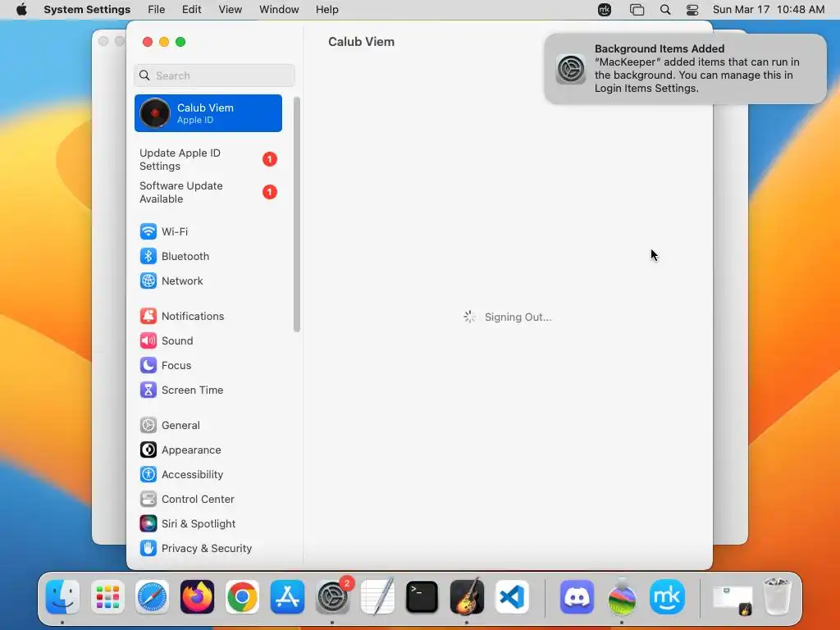Click the Search field in System Settings

click(214, 75)
